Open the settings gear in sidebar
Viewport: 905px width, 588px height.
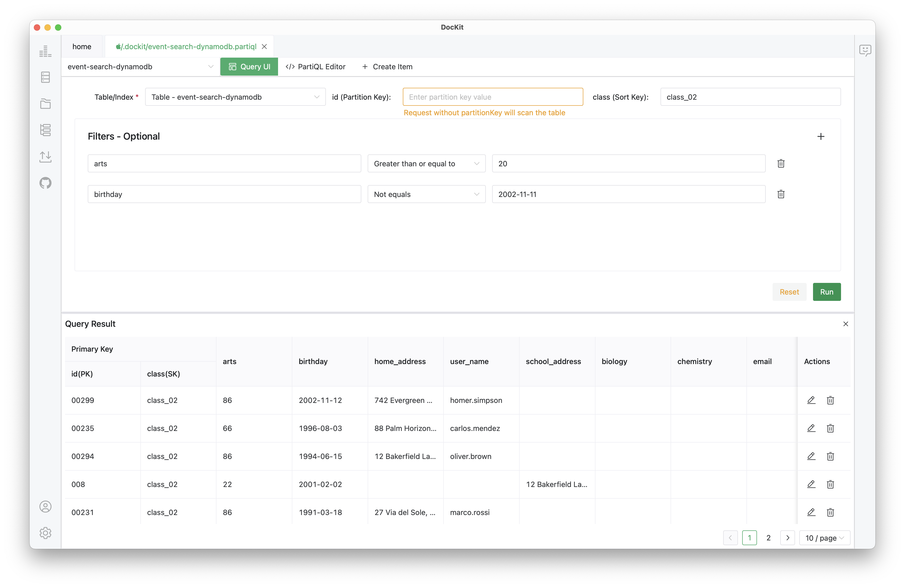click(45, 533)
